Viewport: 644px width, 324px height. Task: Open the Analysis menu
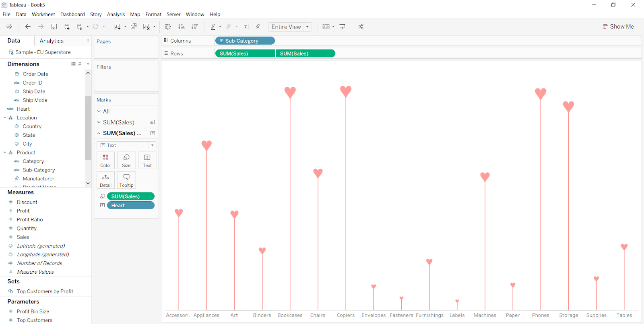coord(116,14)
